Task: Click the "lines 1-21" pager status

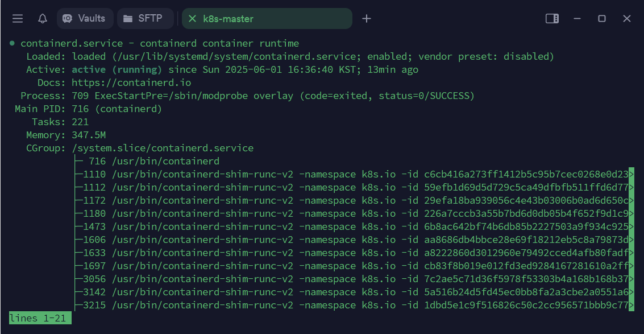Action: (40, 319)
